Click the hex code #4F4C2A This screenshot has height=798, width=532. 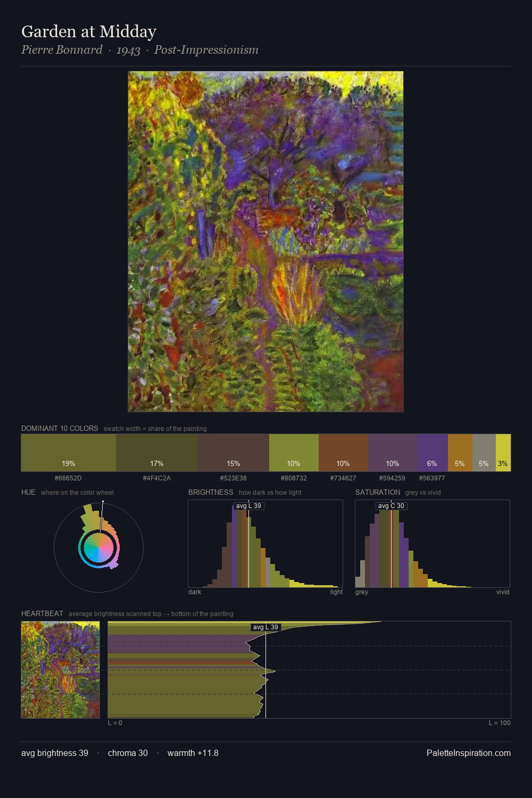coord(157,478)
